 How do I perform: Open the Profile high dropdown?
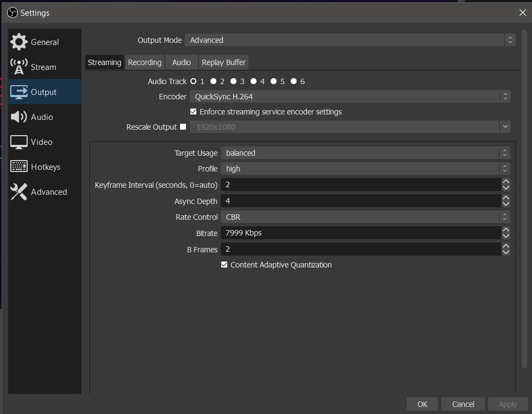point(366,168)
